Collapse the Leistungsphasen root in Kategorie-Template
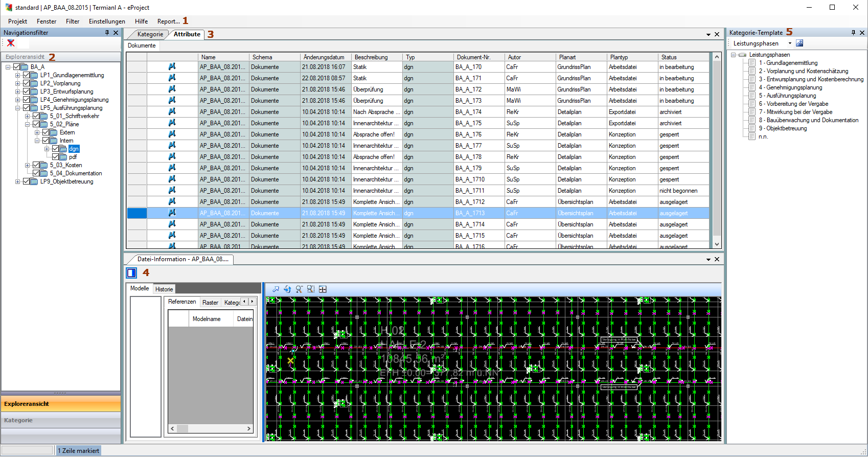 pos(733,55)
